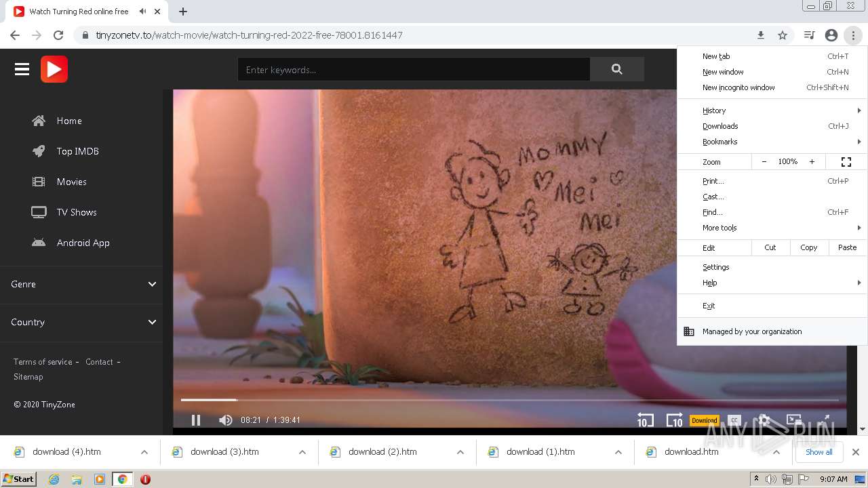868x488 pixels.
Task: Click Managed by your organization
Action: 772,331
